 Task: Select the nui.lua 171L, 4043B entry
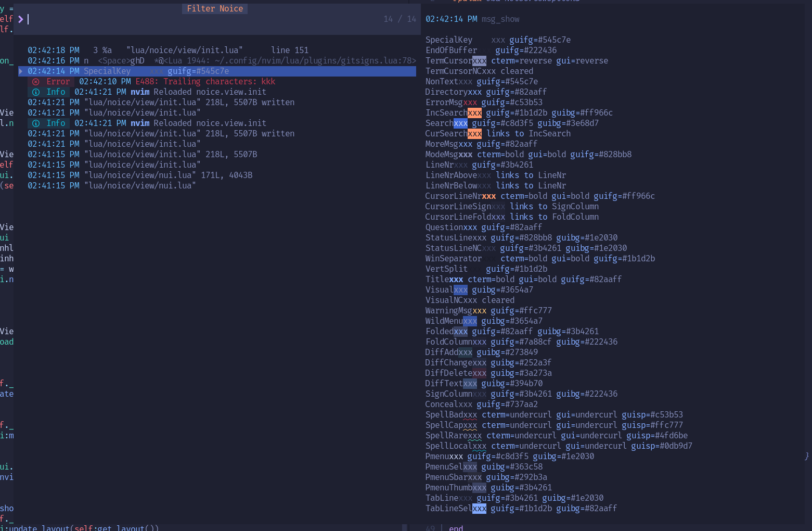[140, 175]
